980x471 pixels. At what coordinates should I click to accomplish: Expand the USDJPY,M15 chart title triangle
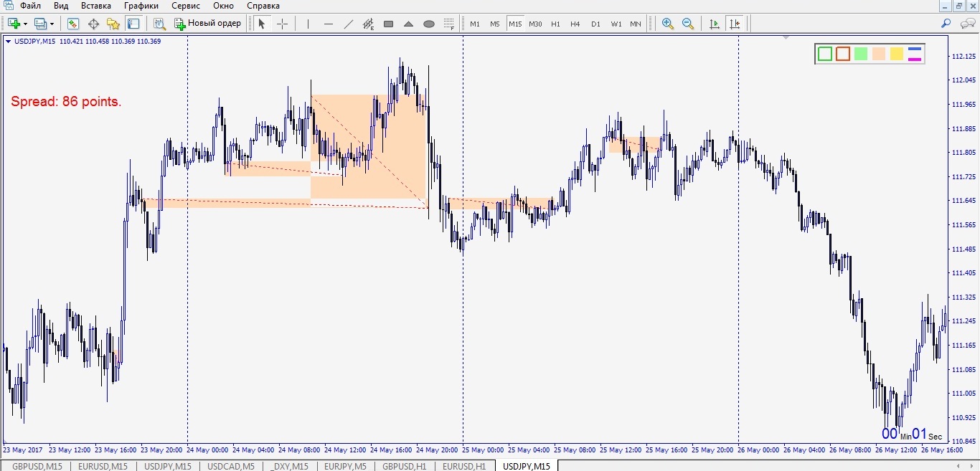tap(8, 42)
